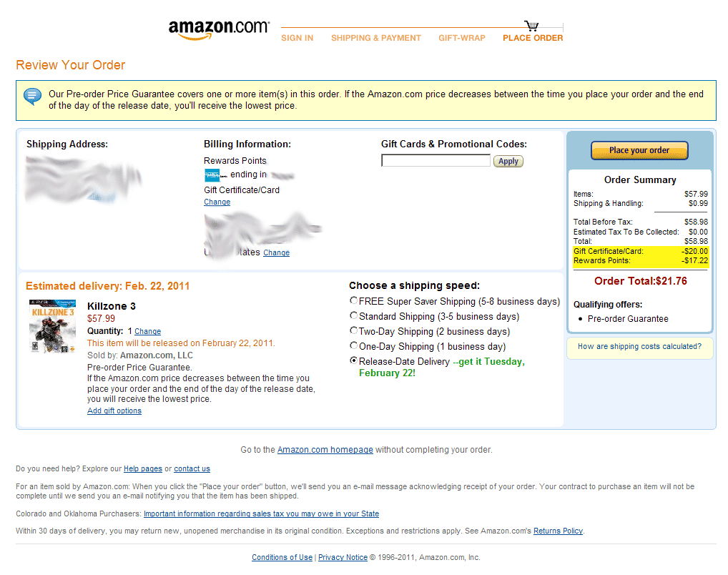This screenshot has width=728, height=575.
Task: Select Standard Shipping radio button
Action: [354, 316]
